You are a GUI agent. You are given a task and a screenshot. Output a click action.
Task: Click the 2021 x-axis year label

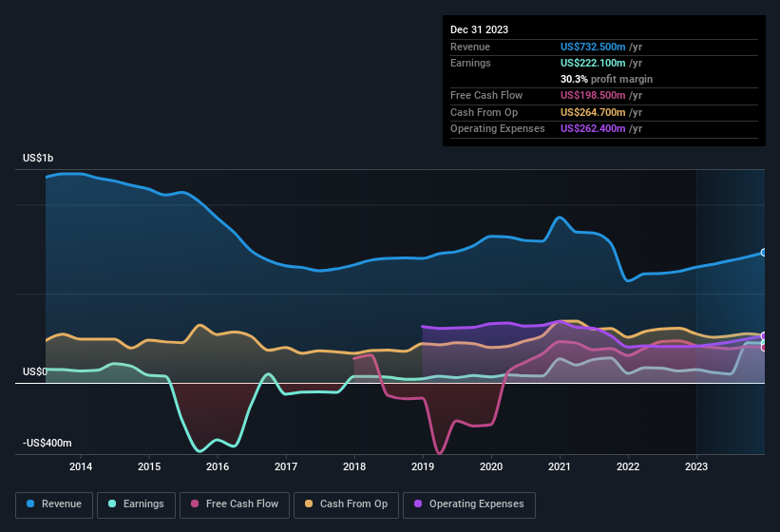pos(560,466)
